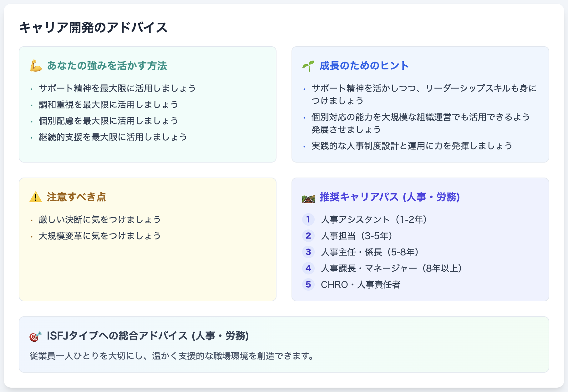
Task: Click the ISFJタイプへの総合アドバイス heading
Action: pos(148,336)
